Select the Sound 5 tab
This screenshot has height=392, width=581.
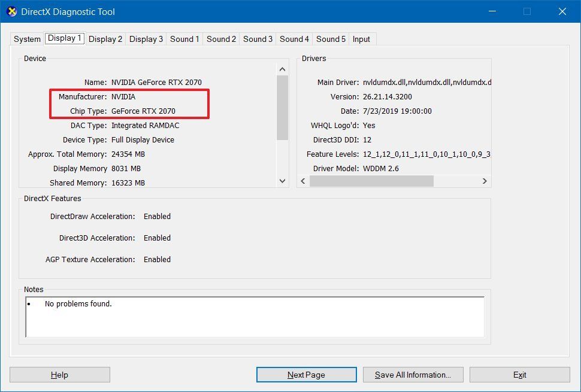[x=330, y=39]
